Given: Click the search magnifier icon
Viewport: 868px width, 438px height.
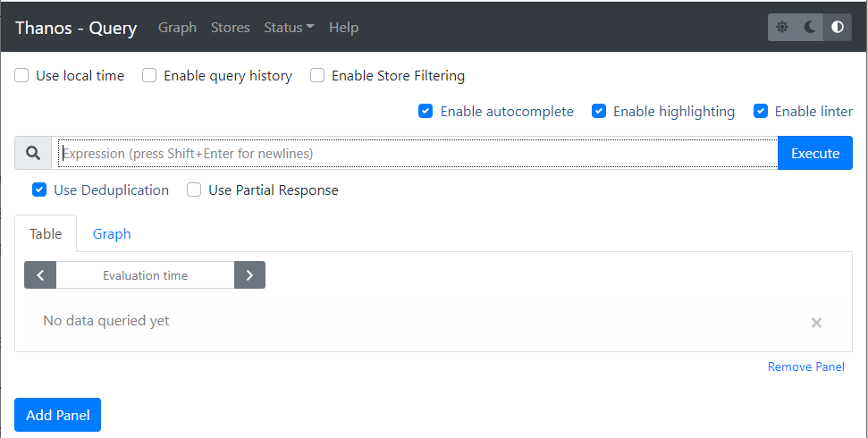Looking at the screenshot, I should tap(33, 154).
